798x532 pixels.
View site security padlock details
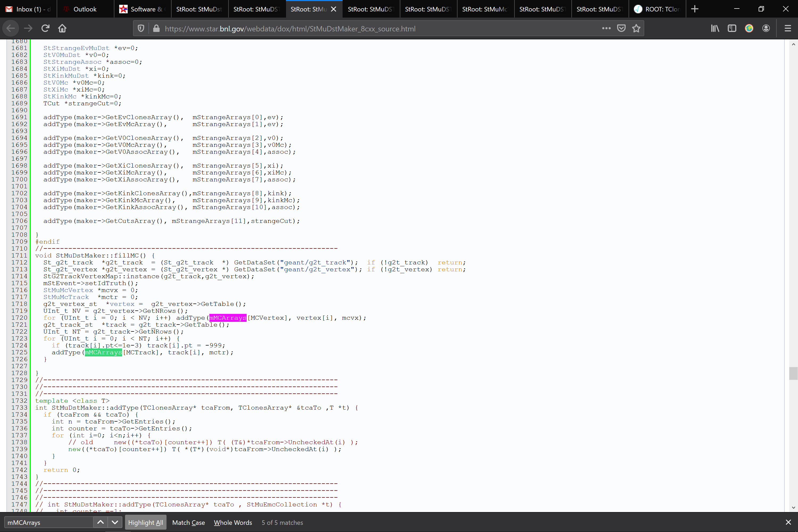(x=156, y=28)
